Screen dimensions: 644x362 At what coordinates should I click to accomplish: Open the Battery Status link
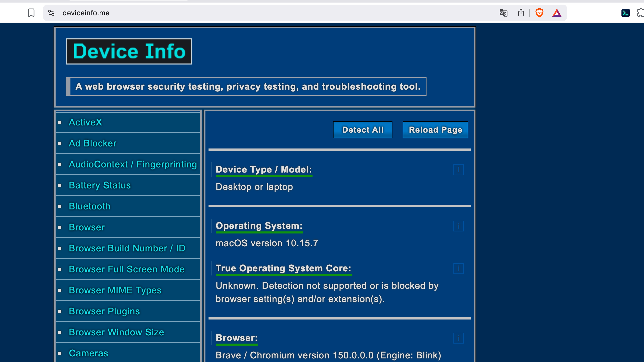(100, 185)
